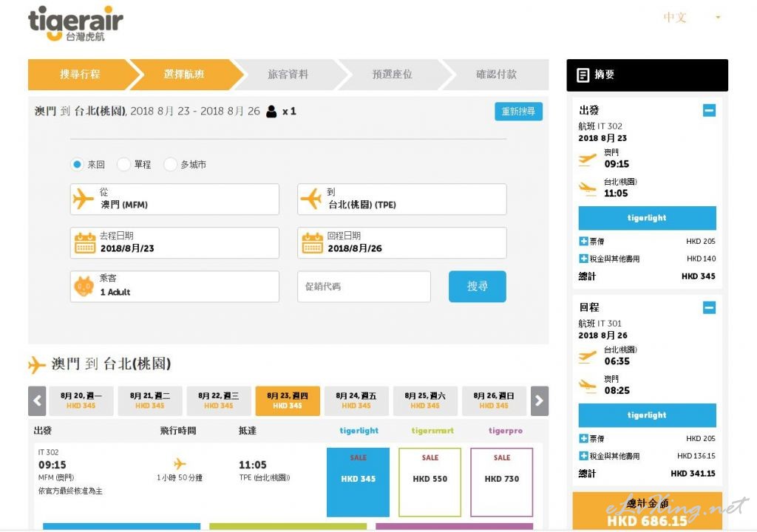Select the 來回 round-trip option
Viewport: 757px width, 532px height.
tap(77, 165)
